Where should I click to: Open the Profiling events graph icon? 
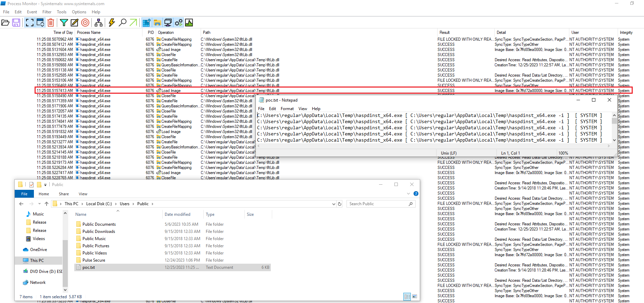pos(189,23)
